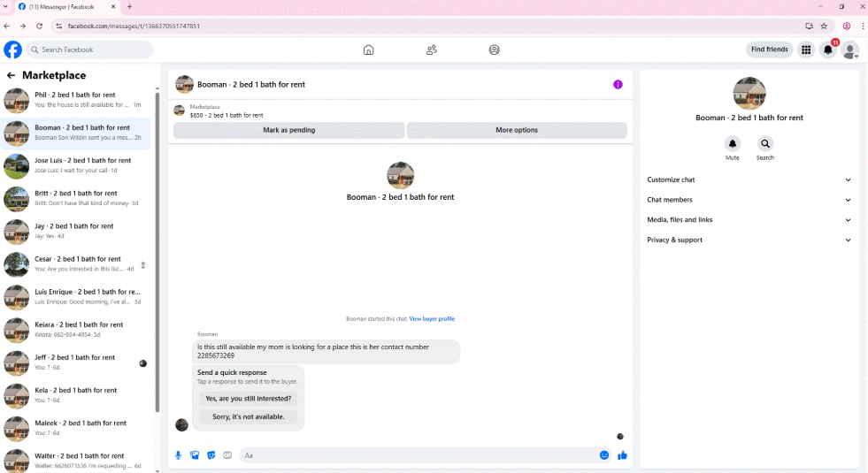This screenshot has width=868, height=473.
Task: Click the house avatar in the chat header
Action: (x=184, y=85)
